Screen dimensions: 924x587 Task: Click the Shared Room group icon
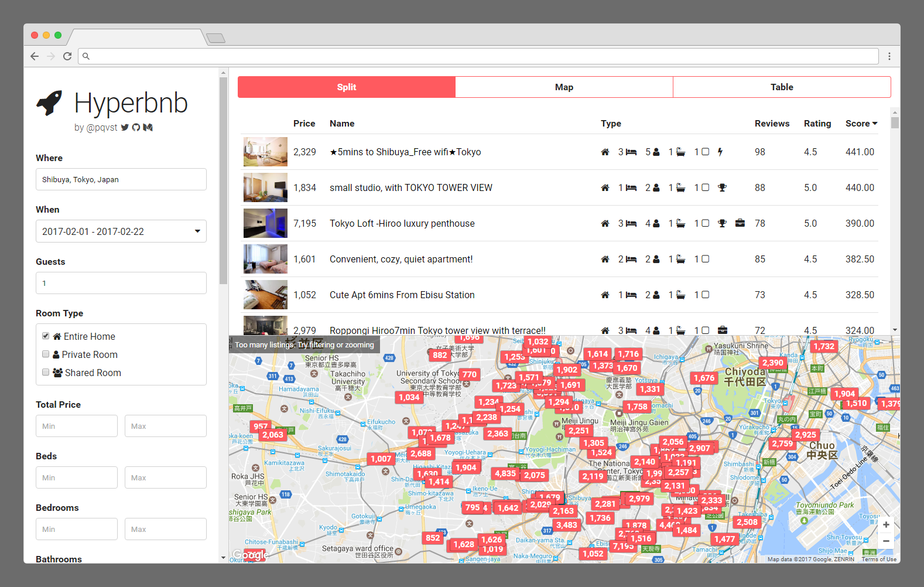click(58, 373)
